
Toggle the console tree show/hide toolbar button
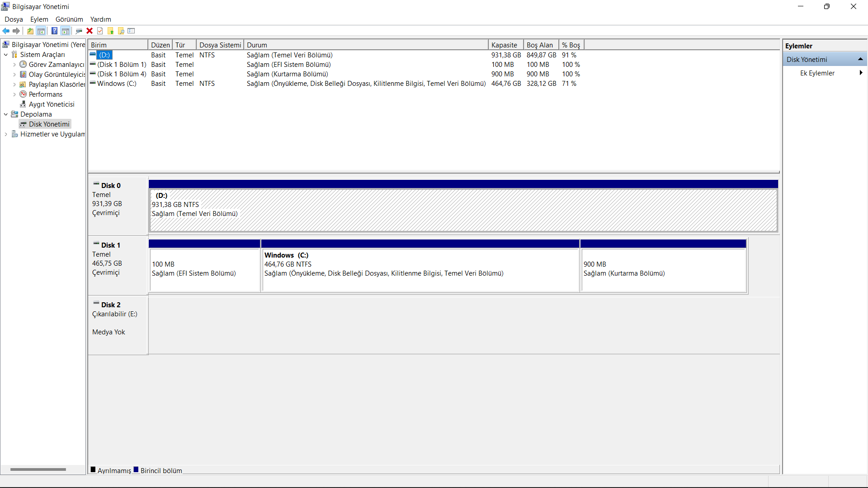pyautogui.click(x=41, y=31)
